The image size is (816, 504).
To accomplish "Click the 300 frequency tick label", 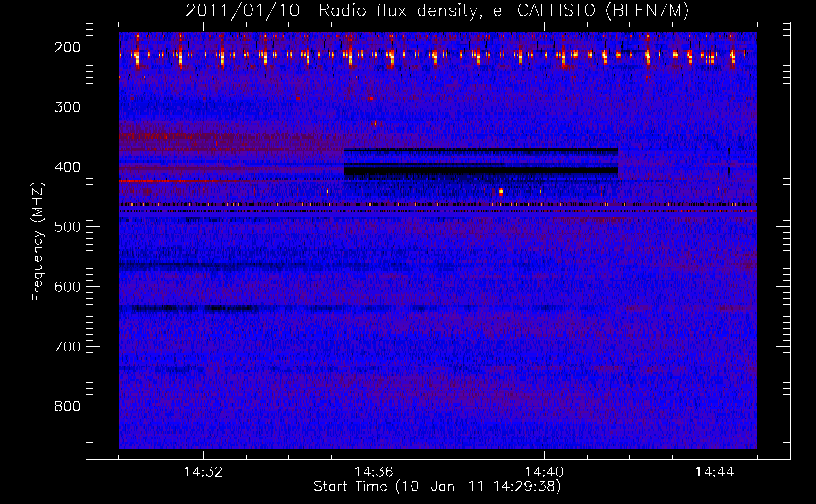I will (x=68, y=107).
